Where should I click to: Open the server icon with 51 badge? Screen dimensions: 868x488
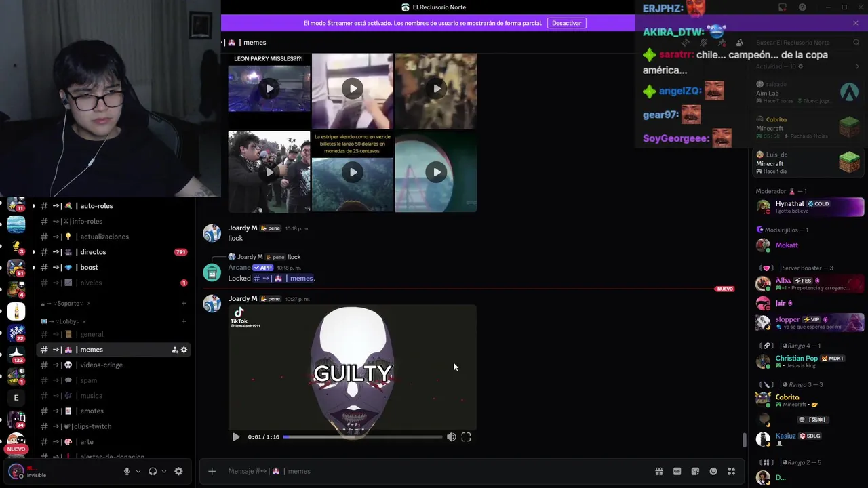pyautogui.click(x=16, y=268)
